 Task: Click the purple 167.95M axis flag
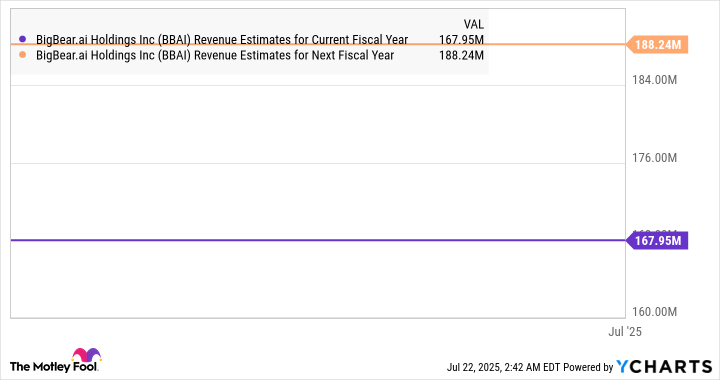657,240
